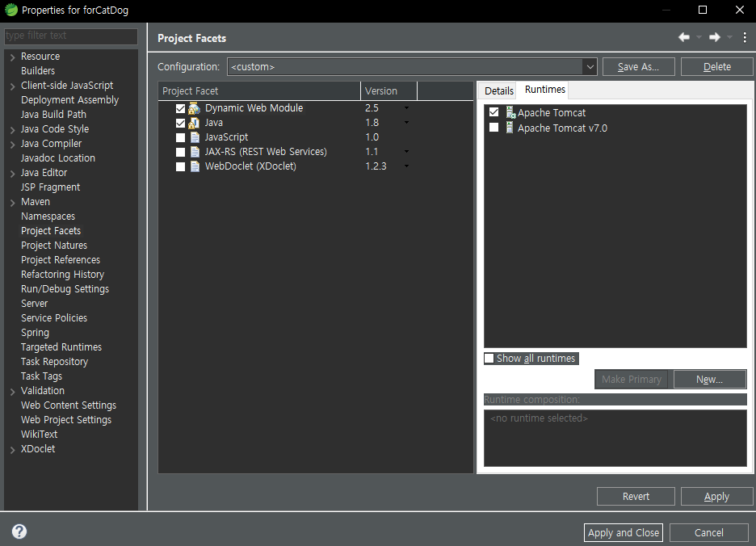Select Spring in the properties tree
Image resolution: width=756 pixels, height=546 pixels.
36,333
